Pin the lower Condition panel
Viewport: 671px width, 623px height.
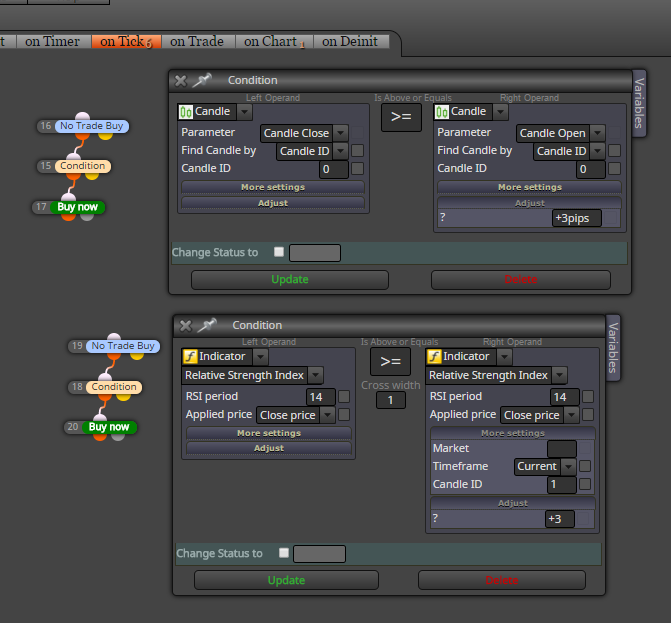point(207,325)
